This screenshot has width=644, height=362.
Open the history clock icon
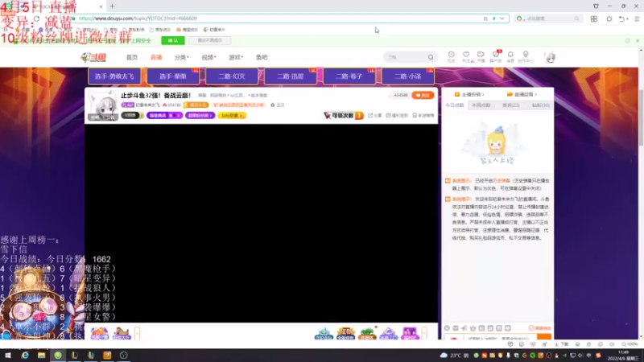click(451, 56)
